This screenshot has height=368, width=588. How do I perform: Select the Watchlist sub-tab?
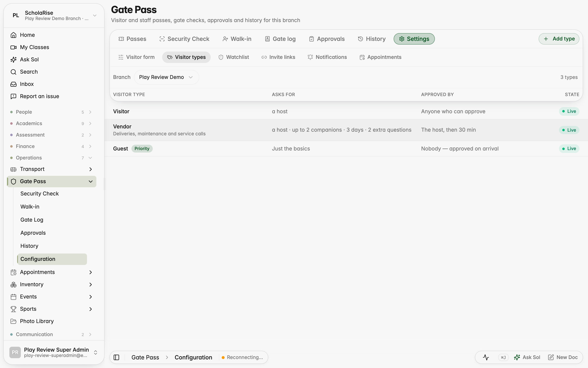click(x=234, y=57)
